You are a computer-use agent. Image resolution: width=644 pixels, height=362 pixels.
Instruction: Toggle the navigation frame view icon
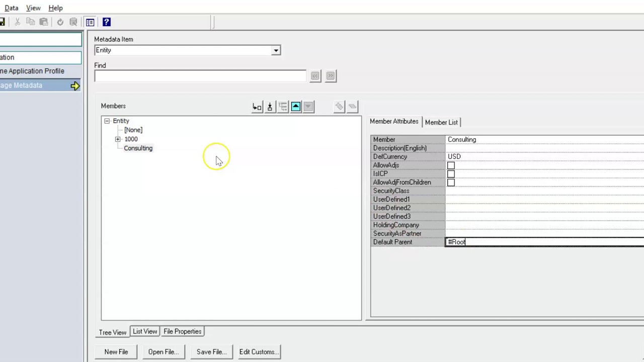point(90,22)
